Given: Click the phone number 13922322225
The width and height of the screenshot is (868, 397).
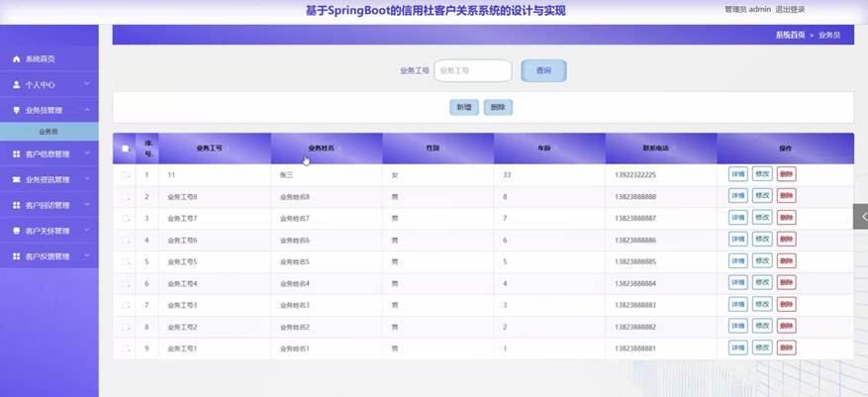Looking at the screenshot, I should click(x=635, y=175).
